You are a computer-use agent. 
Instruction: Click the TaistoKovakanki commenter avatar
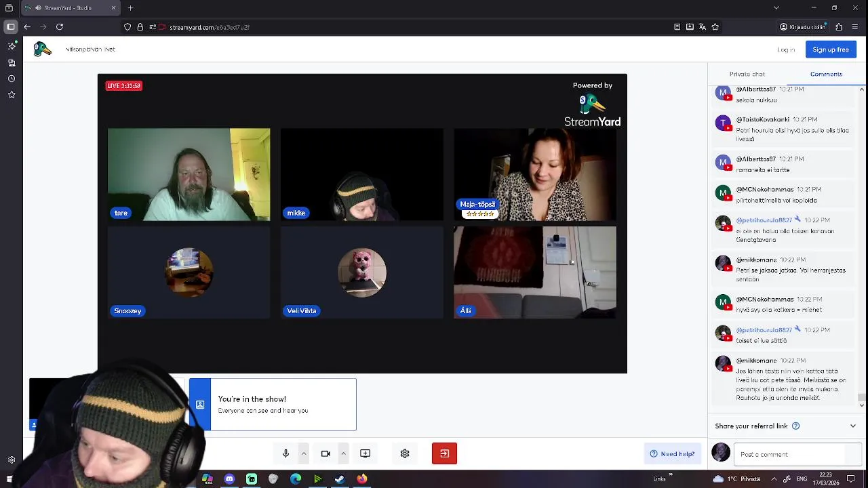pos(723,123)
